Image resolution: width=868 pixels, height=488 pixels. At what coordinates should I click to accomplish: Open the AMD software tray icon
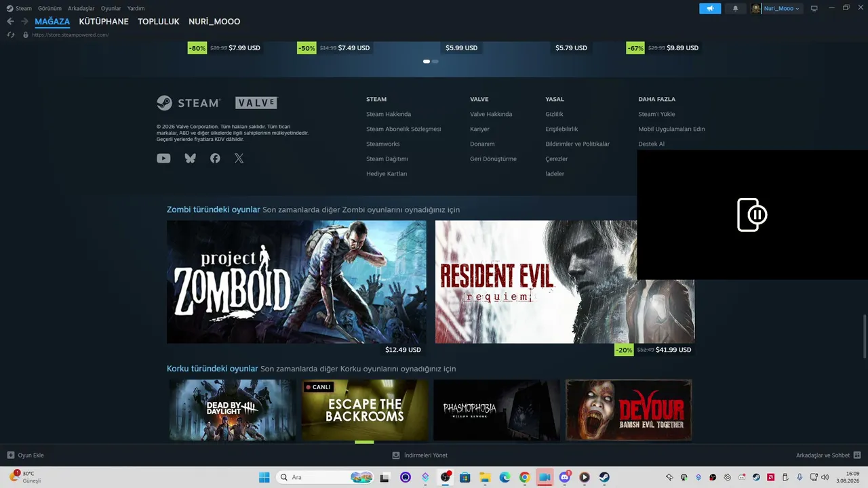click(x=771, y=477)
